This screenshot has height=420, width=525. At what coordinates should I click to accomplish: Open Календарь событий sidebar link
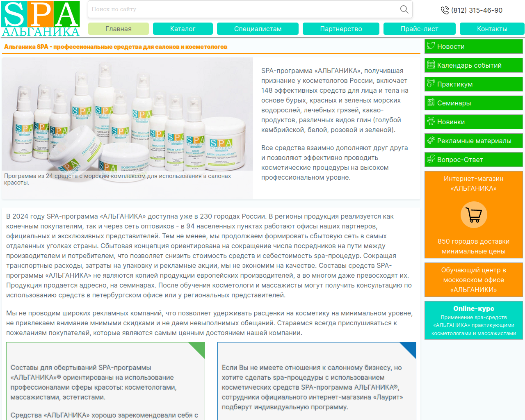[x=474, y=65]
